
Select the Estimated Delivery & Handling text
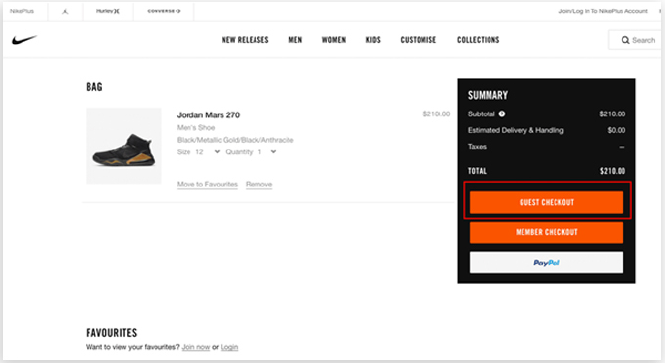pos(516,130)
